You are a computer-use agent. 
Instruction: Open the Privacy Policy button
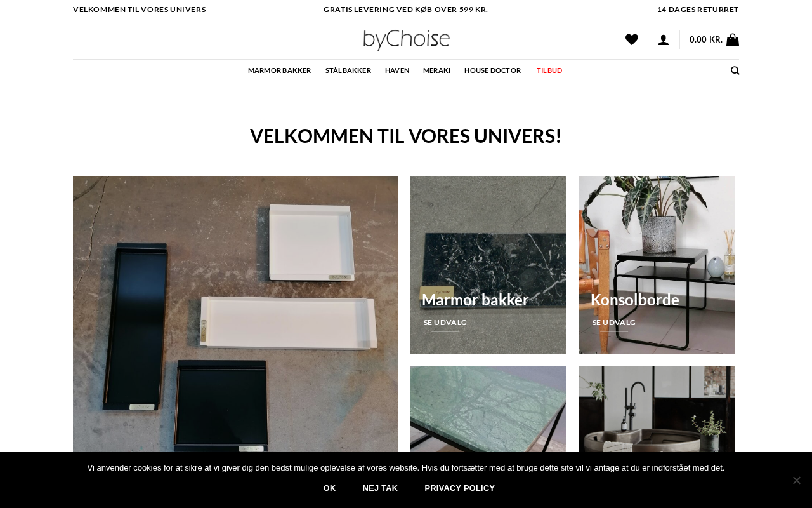tap(460, 488)
